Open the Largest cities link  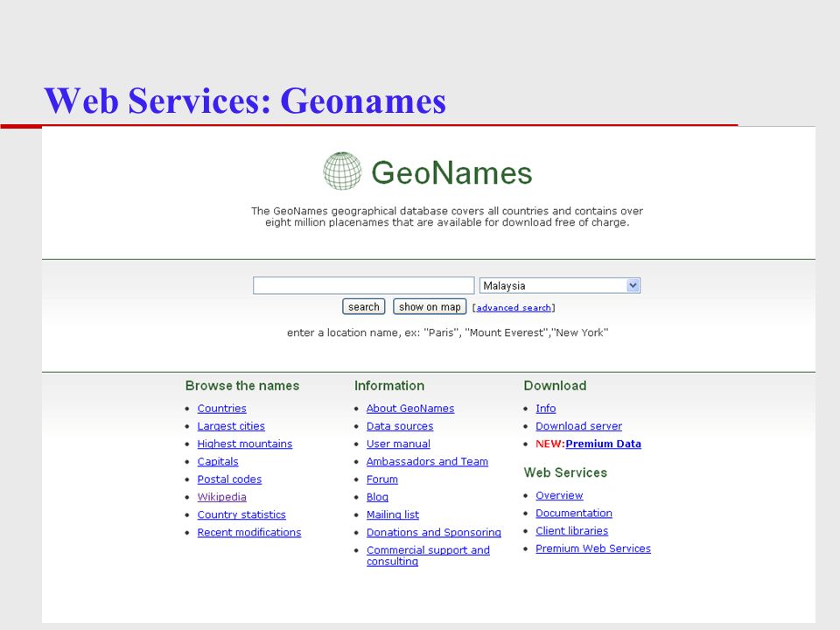point(231,426)
